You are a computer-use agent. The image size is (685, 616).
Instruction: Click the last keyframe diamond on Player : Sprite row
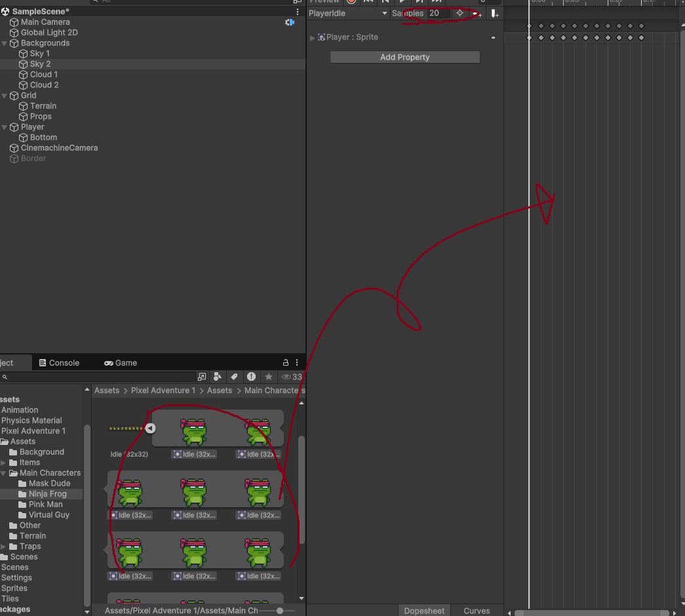641,37
